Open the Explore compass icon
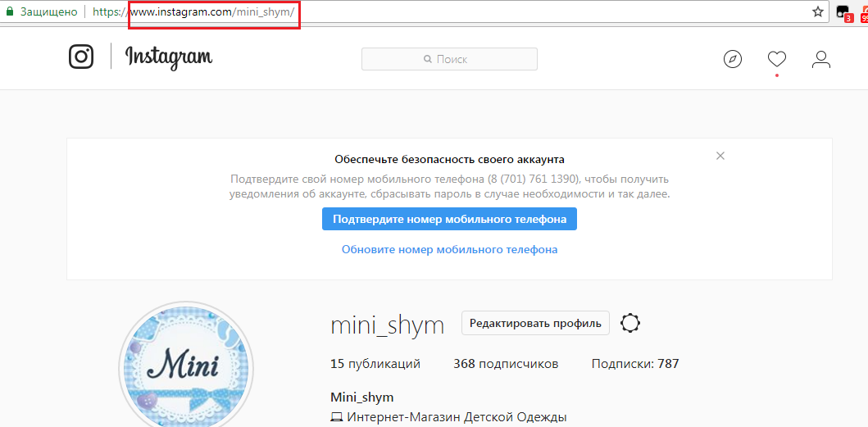This screenshot has height=427, width=868. pos(733,59)
